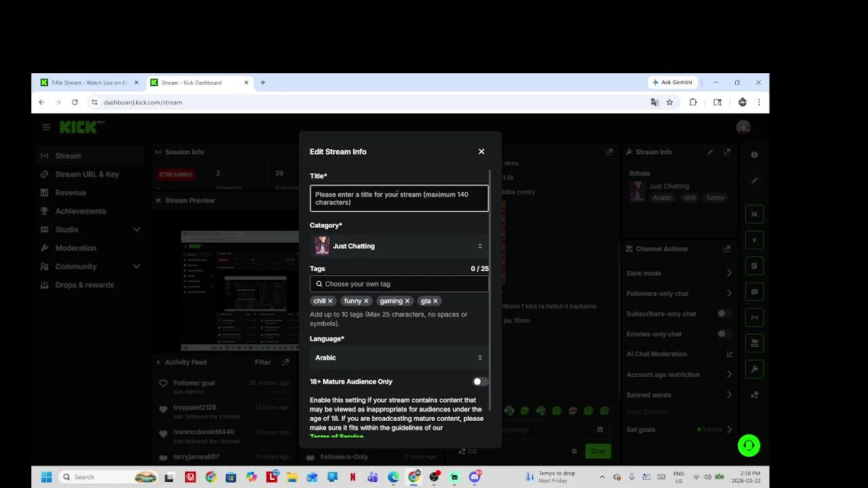The image size is (868, 488).
Task: Click the pencil icon in right rail
Action: coord(754,181)
